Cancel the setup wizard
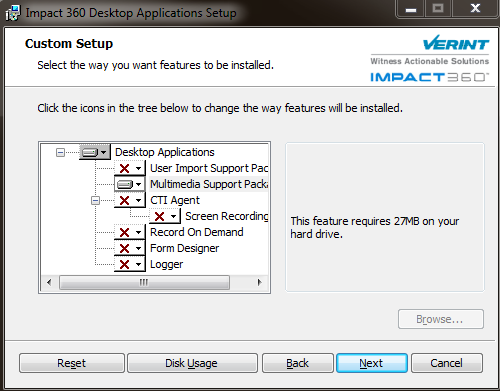This screenshot has width=500, height=391. (447, 363)
